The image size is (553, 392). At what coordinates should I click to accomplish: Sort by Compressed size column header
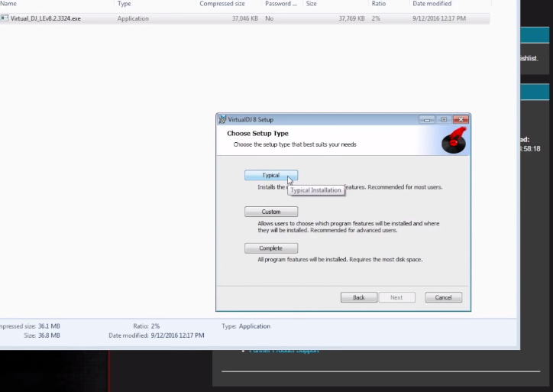222,4
